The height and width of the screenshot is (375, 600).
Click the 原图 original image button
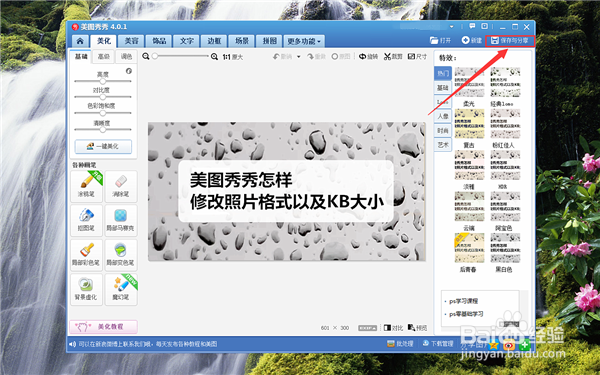click(341, 57)
